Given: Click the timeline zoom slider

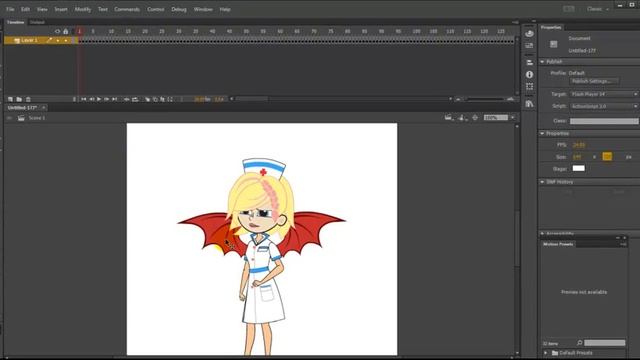Looking at the screenshot, I should click(485, 99).
